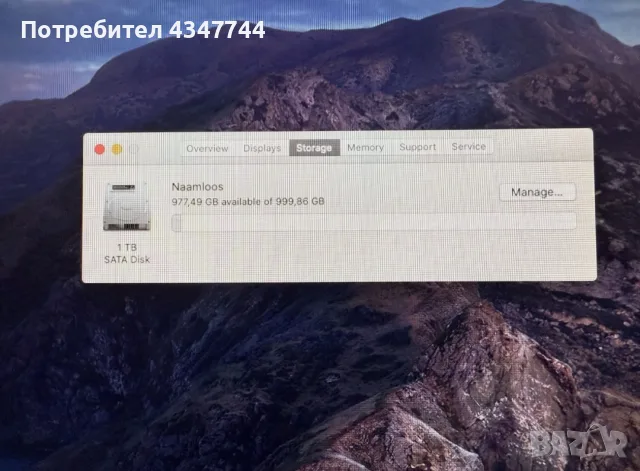Click the Naamloos disk name
Image resolution: width=640 pixels, height=471 pixels.
click(198, 187)
